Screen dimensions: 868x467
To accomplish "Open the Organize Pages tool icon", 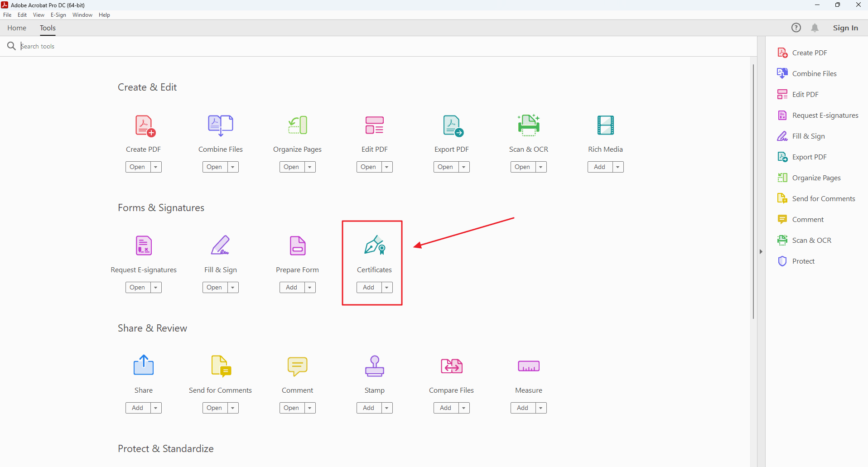I will pos(298,125).
